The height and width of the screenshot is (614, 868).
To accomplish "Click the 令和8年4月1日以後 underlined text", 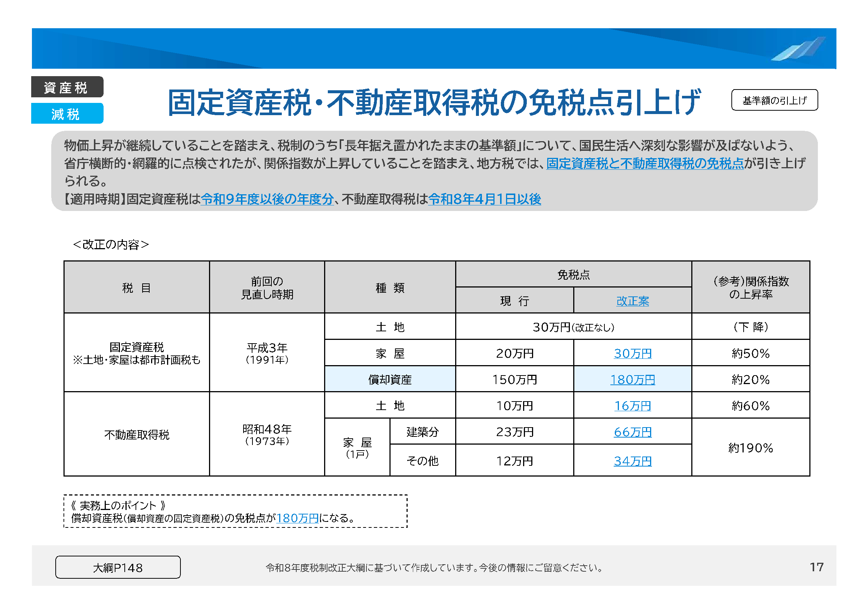I will (x=484, y=199).
